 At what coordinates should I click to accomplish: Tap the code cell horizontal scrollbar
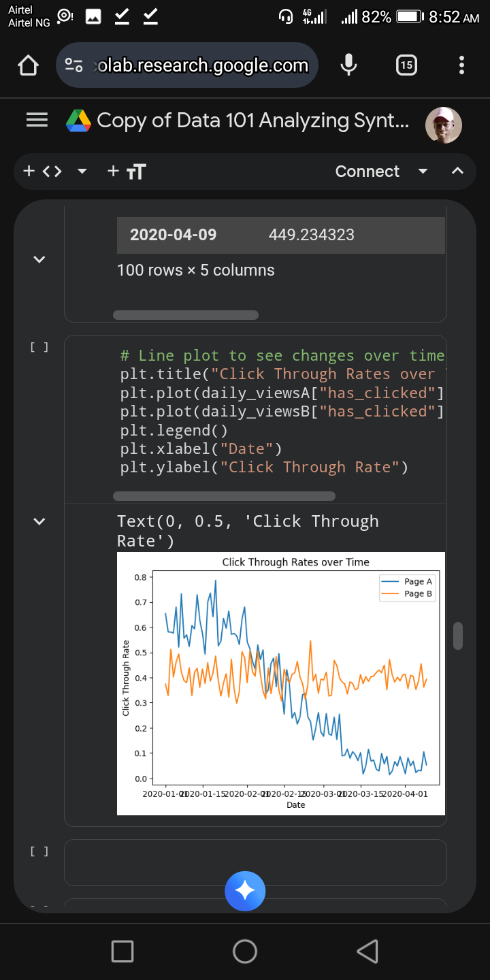tap(224, 496)
